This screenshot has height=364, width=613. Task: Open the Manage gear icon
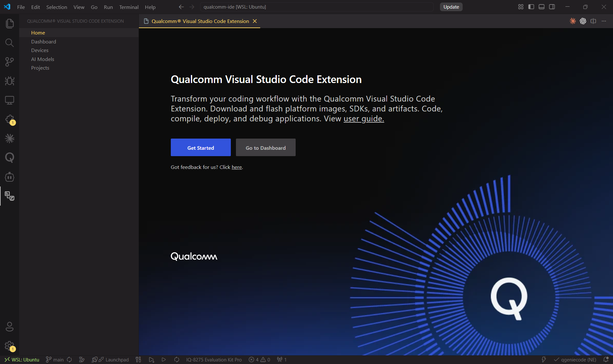point(10,346)
